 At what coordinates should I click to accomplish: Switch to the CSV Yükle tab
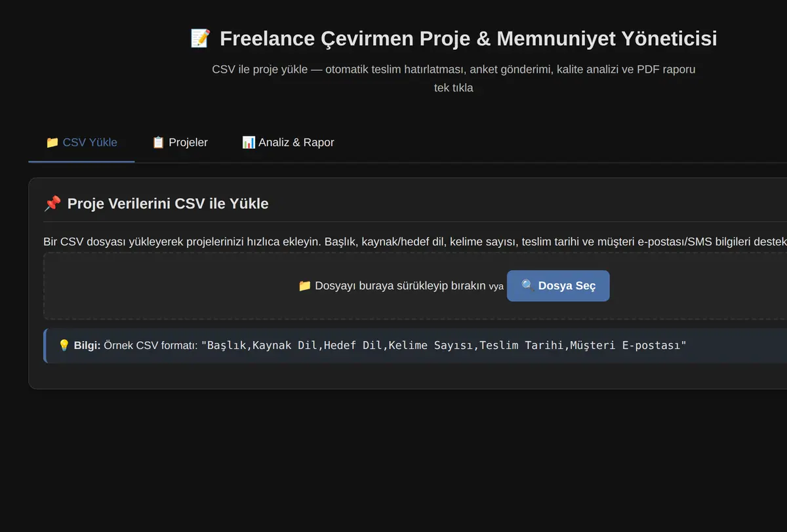[81, 142]
